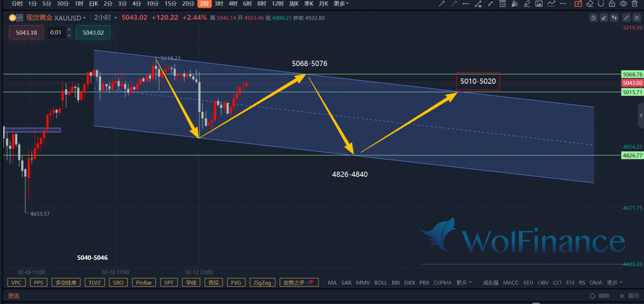Toggle the PinBar indicator button

click(144, 282)
